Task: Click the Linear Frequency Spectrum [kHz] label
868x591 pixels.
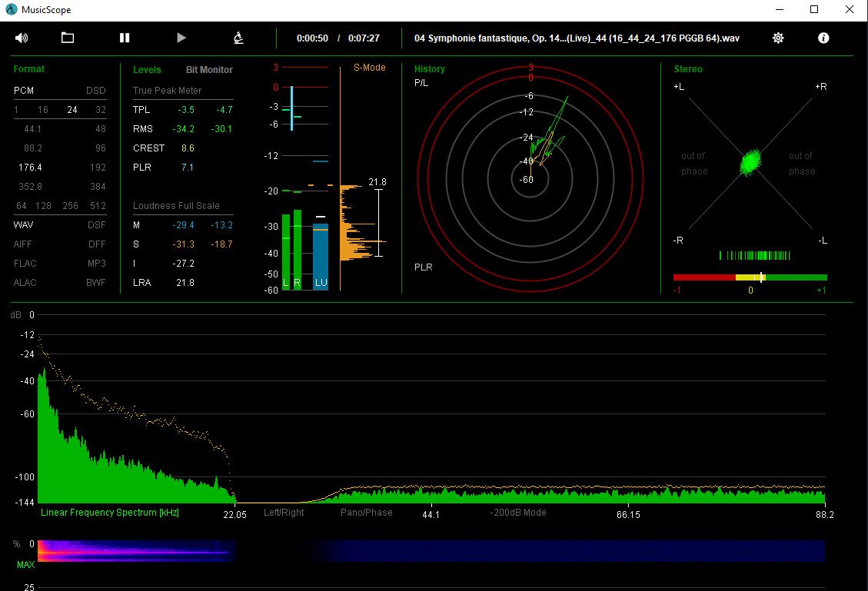Action: 110,513
